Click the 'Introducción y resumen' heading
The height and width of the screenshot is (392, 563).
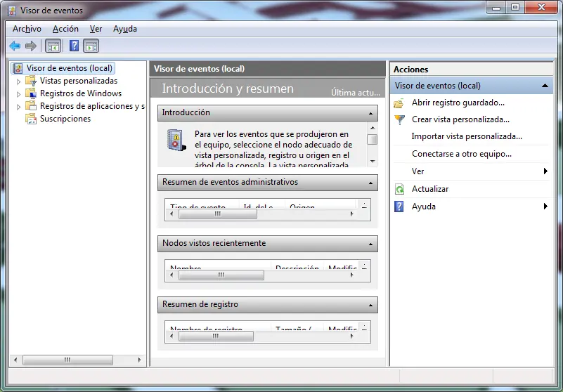tap(228, 89)
